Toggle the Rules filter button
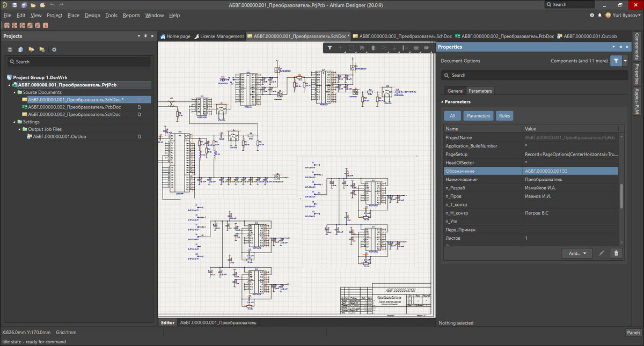The image size is (644, 346). tap(504, 115)
